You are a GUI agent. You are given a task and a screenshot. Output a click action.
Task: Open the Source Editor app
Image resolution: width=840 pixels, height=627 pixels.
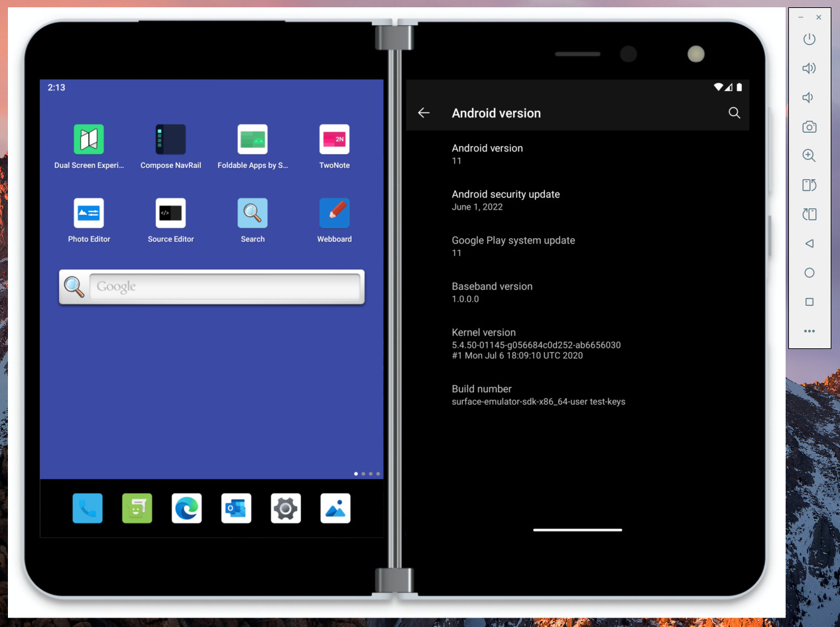[x=170, y=214]
